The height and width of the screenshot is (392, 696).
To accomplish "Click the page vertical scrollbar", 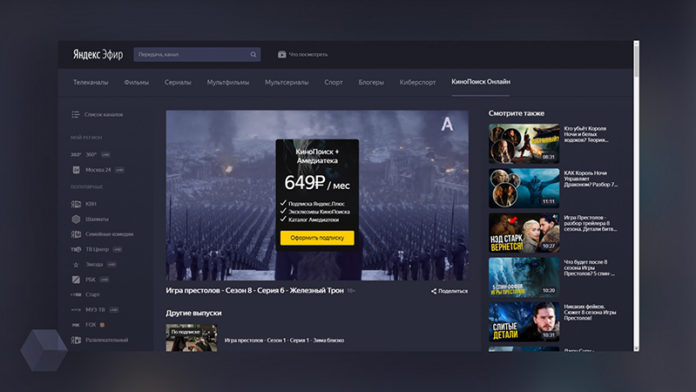I will [x=636, y=195].
